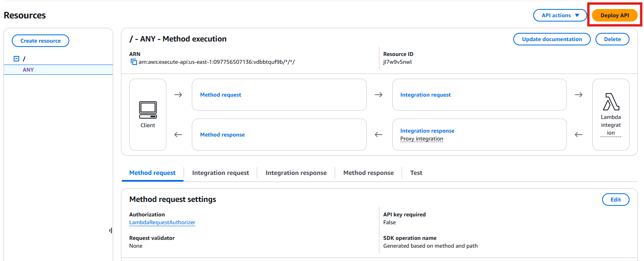Click Update documentation button
This screenshot has width=644, height=261.
552,39
